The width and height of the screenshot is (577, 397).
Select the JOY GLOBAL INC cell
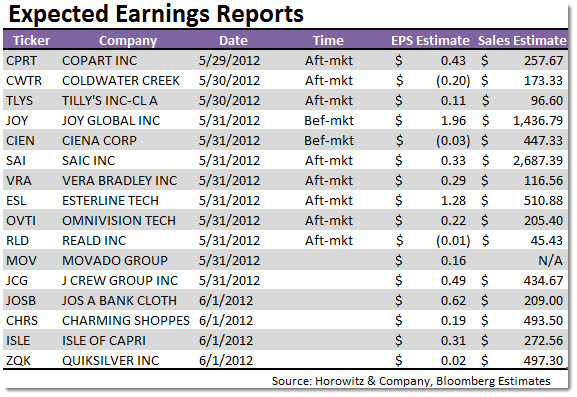pyautogui.click(x=111, y=121)
